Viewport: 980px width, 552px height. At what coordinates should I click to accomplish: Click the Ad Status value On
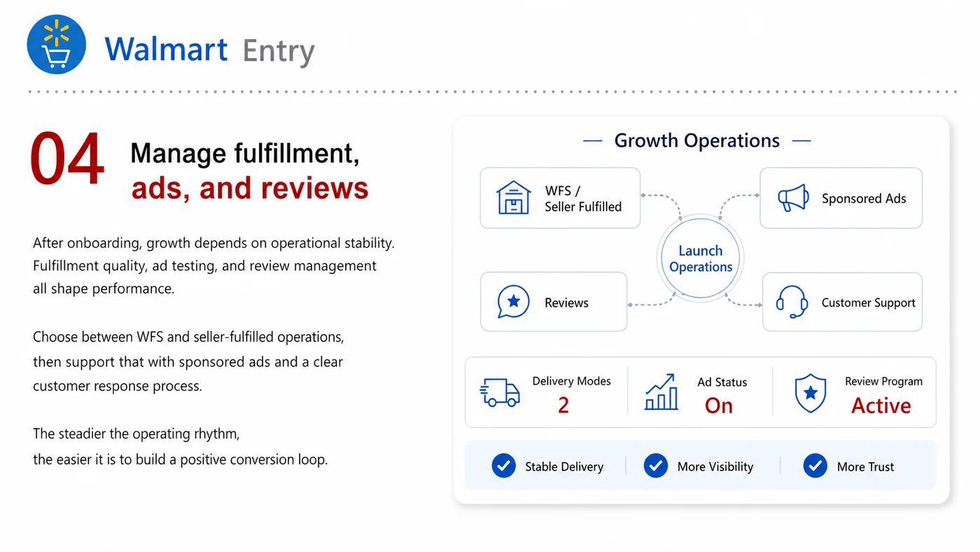719,406
